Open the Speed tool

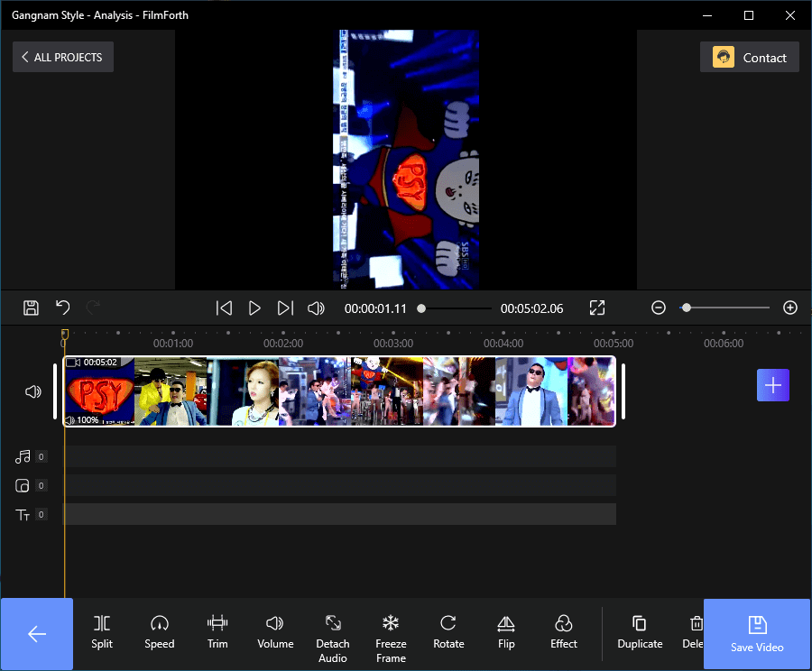[x=160, y=632]
